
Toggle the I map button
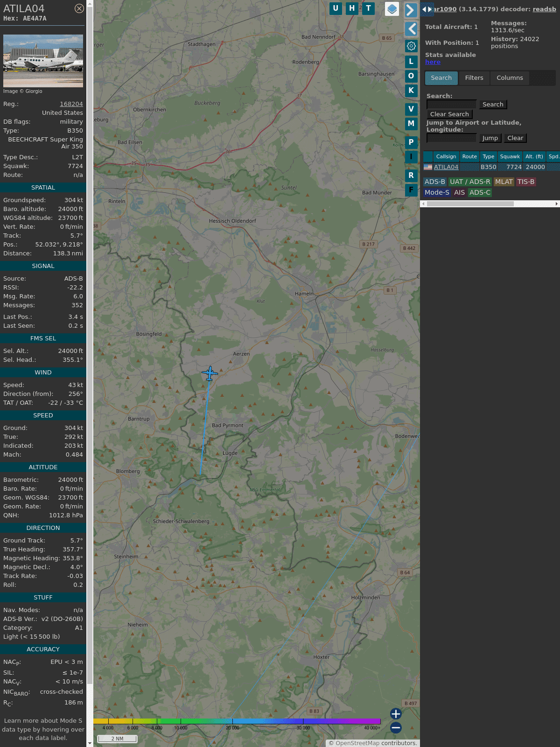[x=411, y=157]
